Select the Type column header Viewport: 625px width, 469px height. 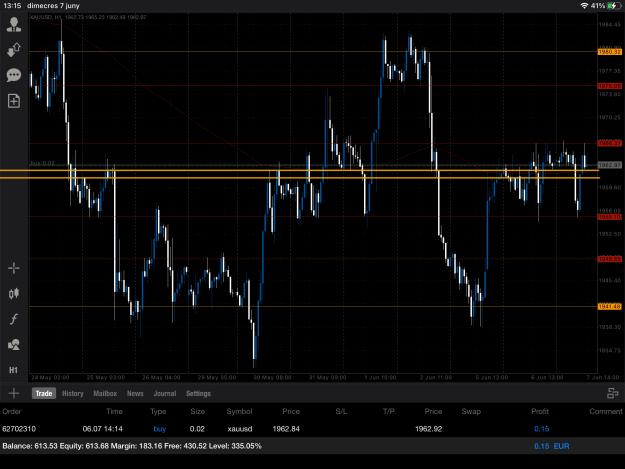coord(158,412)
